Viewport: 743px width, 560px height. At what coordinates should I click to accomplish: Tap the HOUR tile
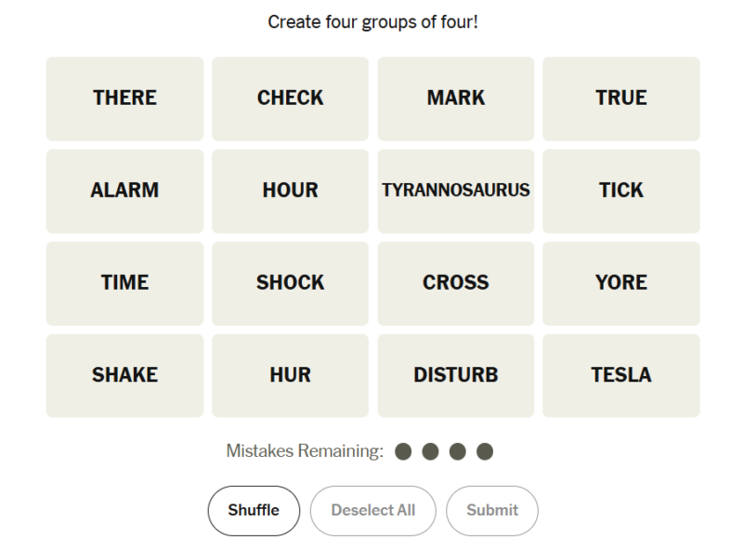(x=290, y=190)
